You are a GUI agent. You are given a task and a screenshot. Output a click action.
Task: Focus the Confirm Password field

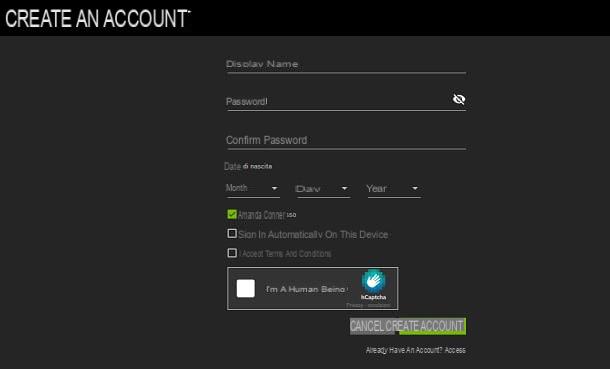tap(346, 140)
